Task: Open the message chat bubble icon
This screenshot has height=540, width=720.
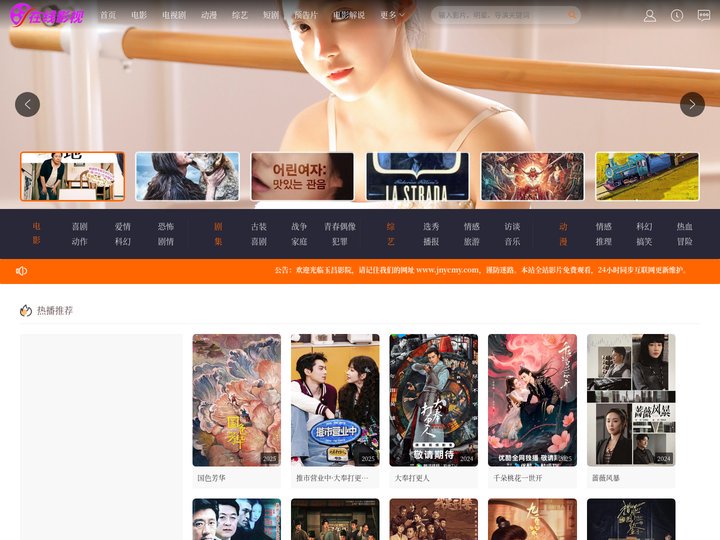Action: 703,16
